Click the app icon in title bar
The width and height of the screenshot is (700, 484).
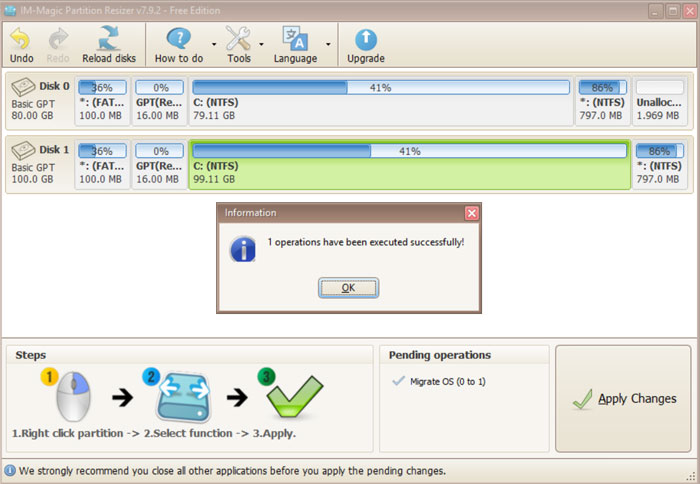(x=10, y=10)
